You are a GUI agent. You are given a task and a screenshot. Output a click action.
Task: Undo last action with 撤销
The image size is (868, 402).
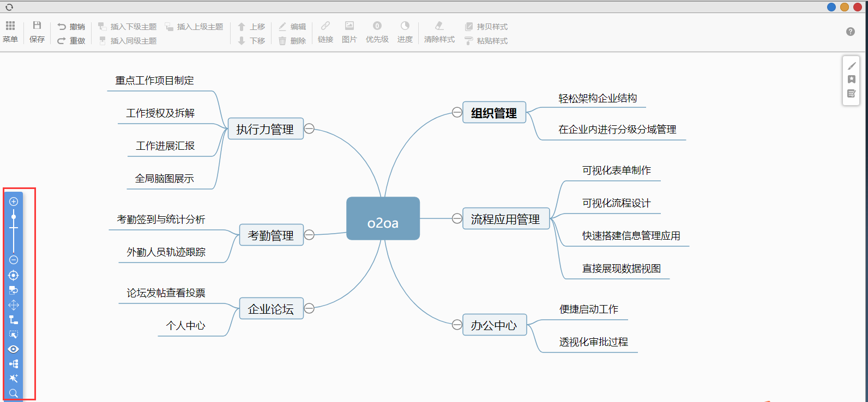tap(71, 27)
